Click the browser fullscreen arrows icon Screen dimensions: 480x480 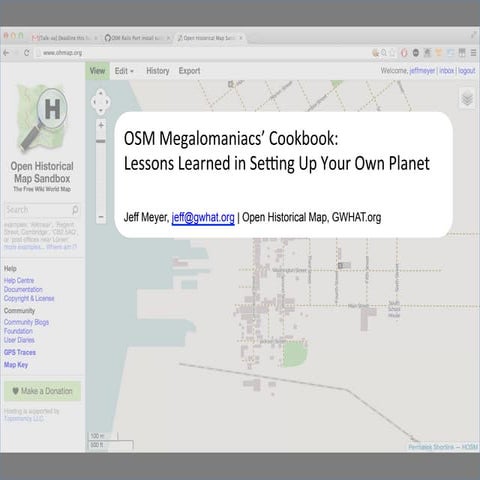click(474, 35)
